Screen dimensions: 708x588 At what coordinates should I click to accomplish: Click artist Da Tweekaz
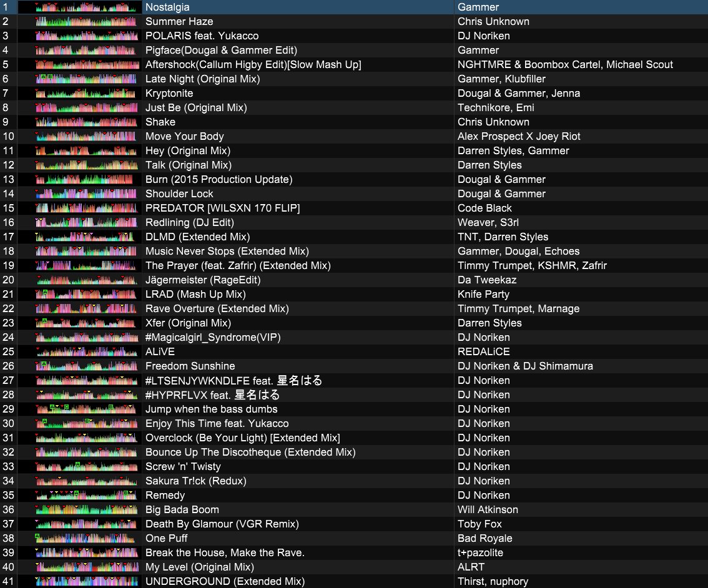click(x=487, y=280)
